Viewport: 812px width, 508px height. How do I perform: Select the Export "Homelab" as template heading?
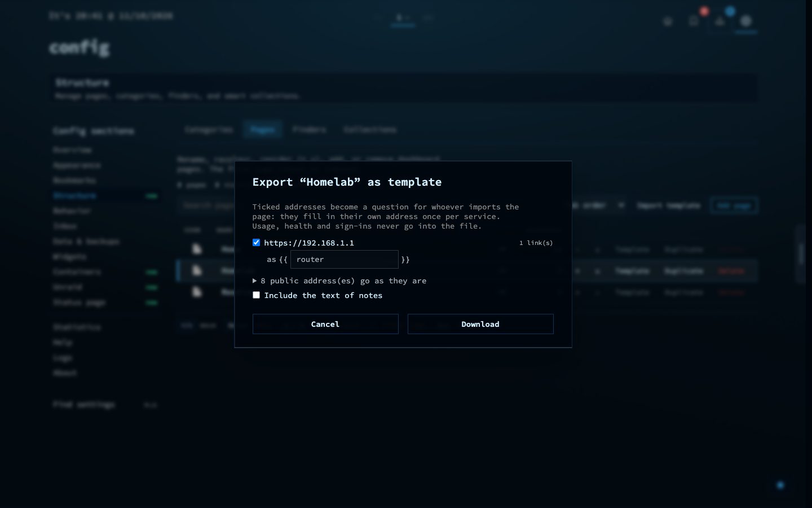[x=347, y=182]
